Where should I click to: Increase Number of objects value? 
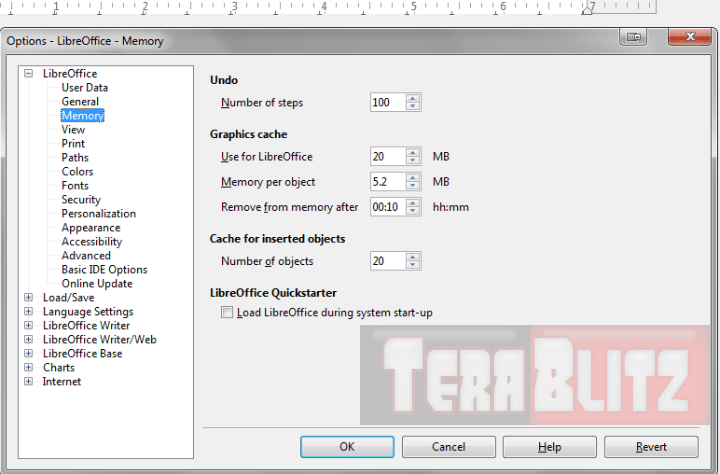[x=413, y=257]
